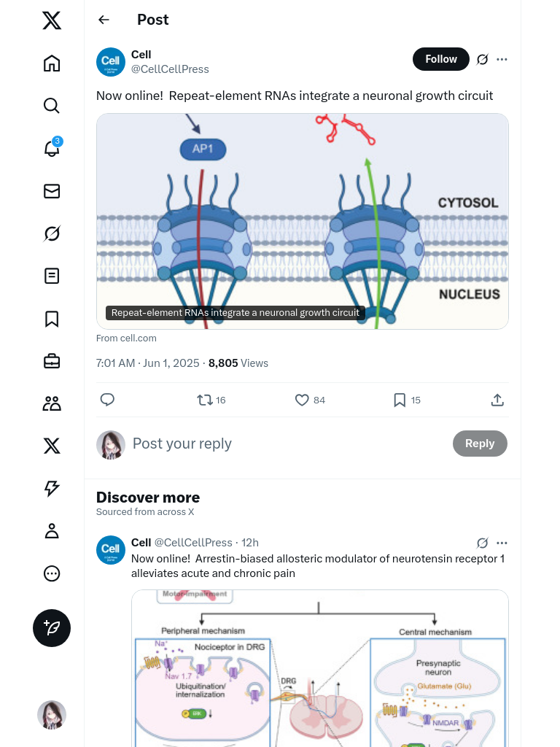
Task: Open Grok in the left sidebar
Action: pyautogui.click(x=52, y=233)
